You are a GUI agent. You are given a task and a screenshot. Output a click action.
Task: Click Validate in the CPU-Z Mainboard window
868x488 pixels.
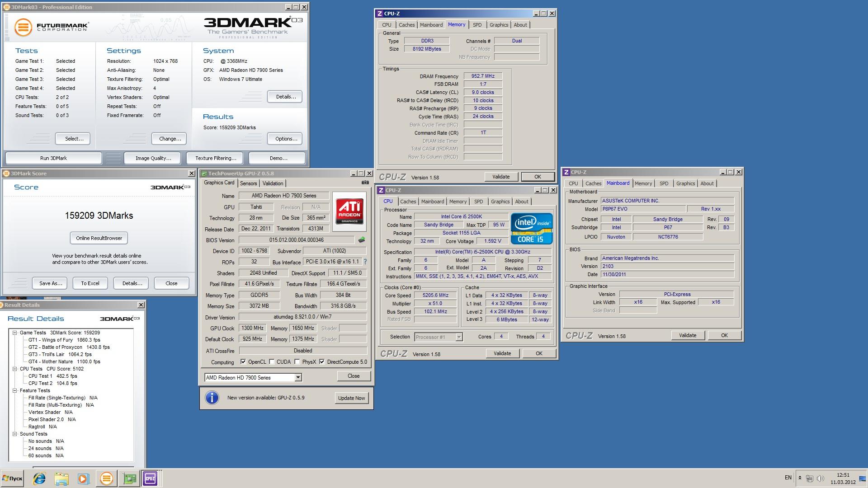pyautogui.click(x=688, y=335)
